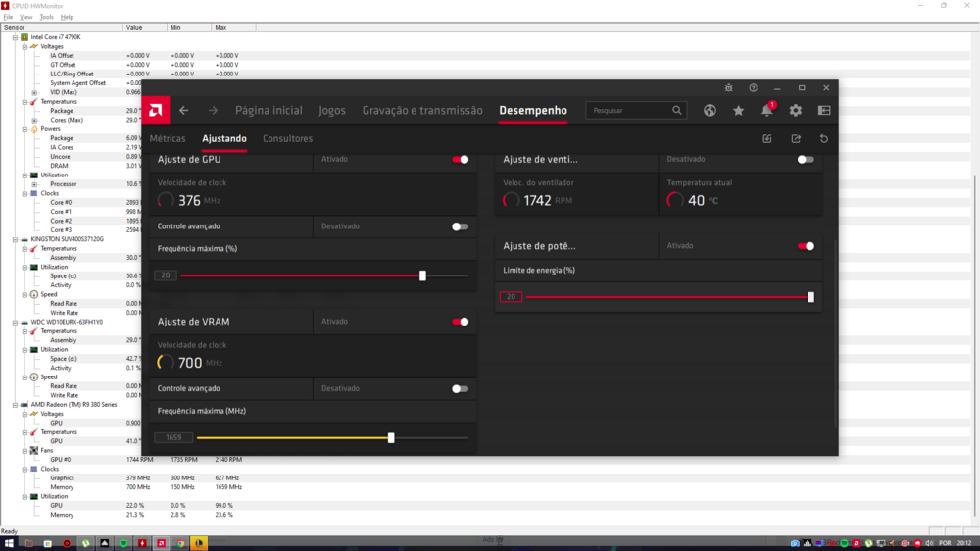Click the reset tuning arrow icon
Image resolution: width=980 pixels, height=551 pixels.
coord(824,139)
